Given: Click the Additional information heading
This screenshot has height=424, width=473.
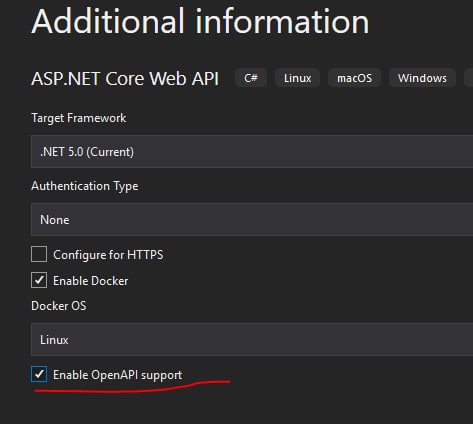Looking at the screenshot, I should pyautogui.click(x=200, y=21).
